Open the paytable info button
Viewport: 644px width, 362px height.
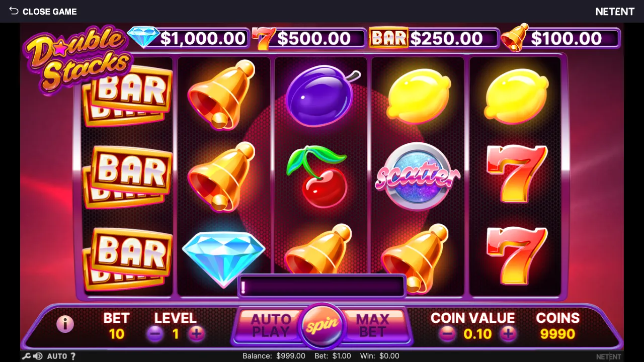point(65,324)
